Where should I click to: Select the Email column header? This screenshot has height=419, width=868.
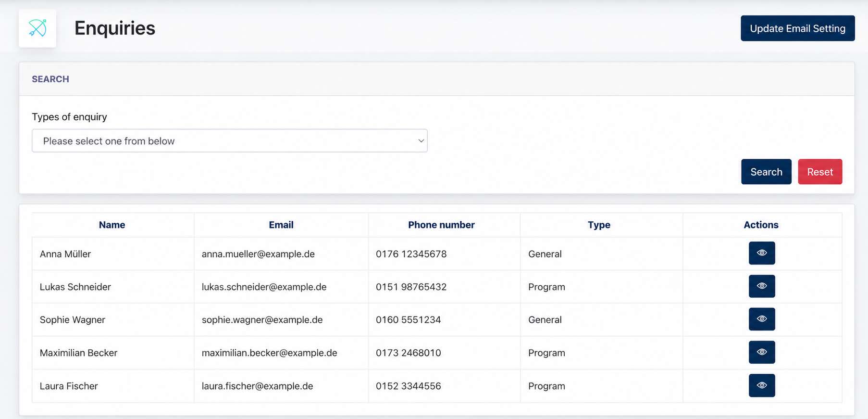click(281, 225)
